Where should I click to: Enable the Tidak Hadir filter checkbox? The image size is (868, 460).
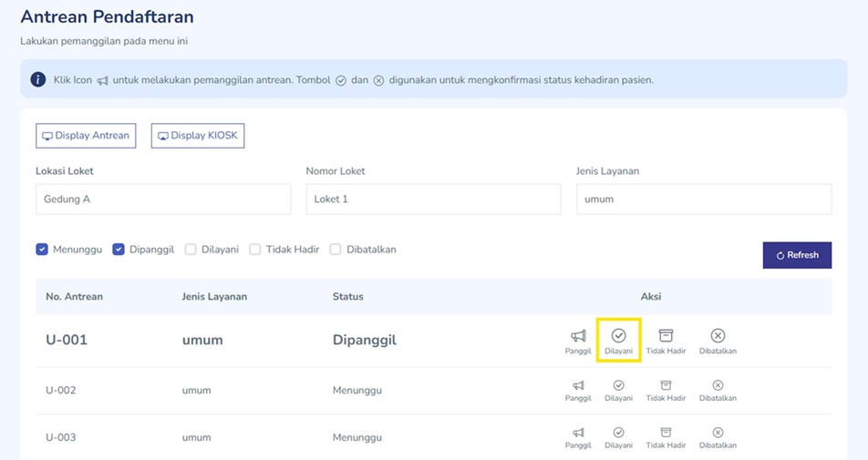[254, 250]
